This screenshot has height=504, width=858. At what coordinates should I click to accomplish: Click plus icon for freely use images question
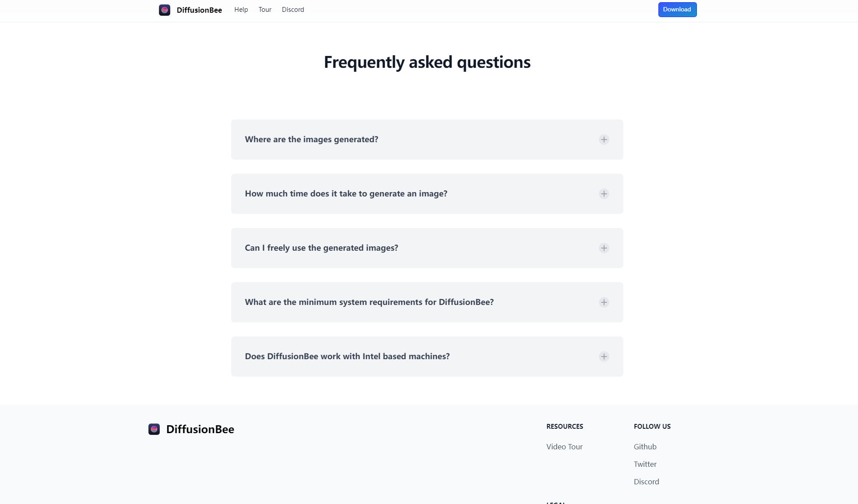pyautogui.click(x=604, y=248)
